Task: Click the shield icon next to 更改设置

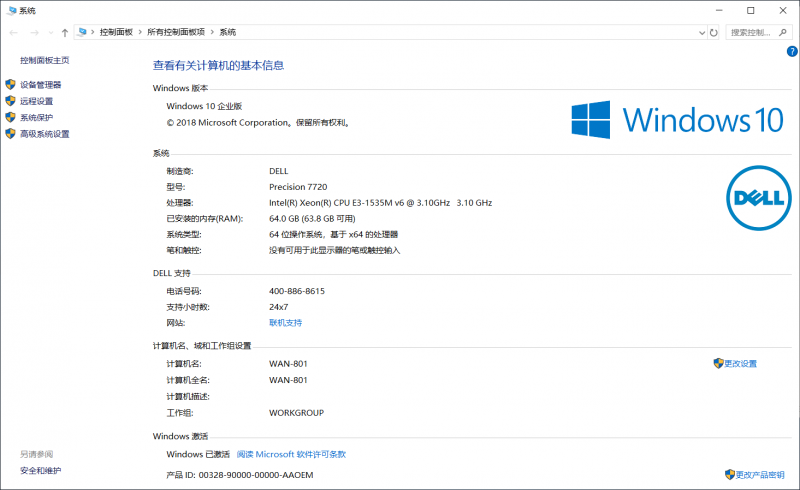Action: (x=718, y=363)
